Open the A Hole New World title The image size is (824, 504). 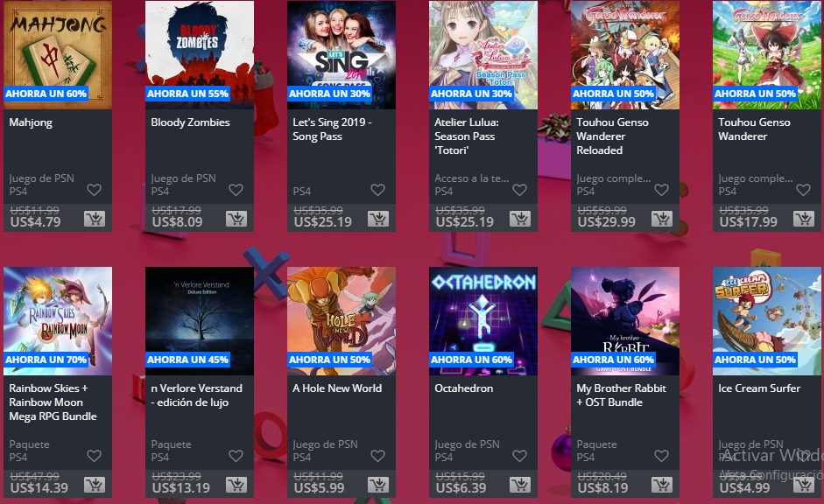click(x=337, y=388)
